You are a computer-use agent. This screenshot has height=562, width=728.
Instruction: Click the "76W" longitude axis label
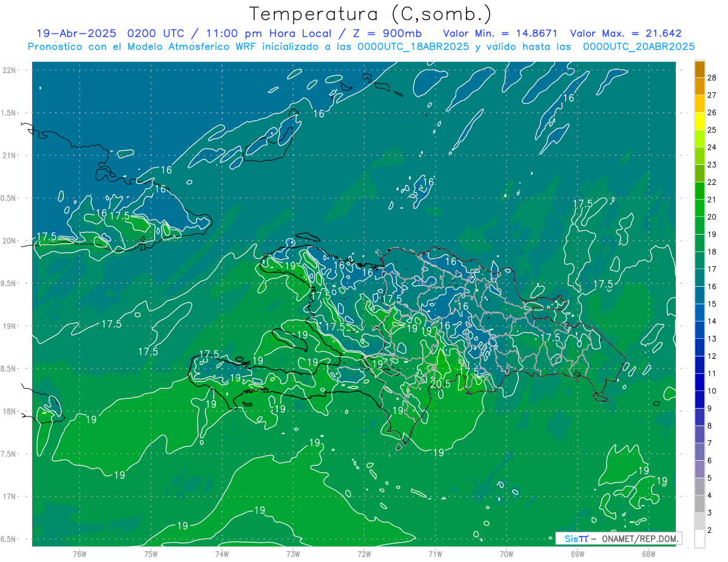79,553
